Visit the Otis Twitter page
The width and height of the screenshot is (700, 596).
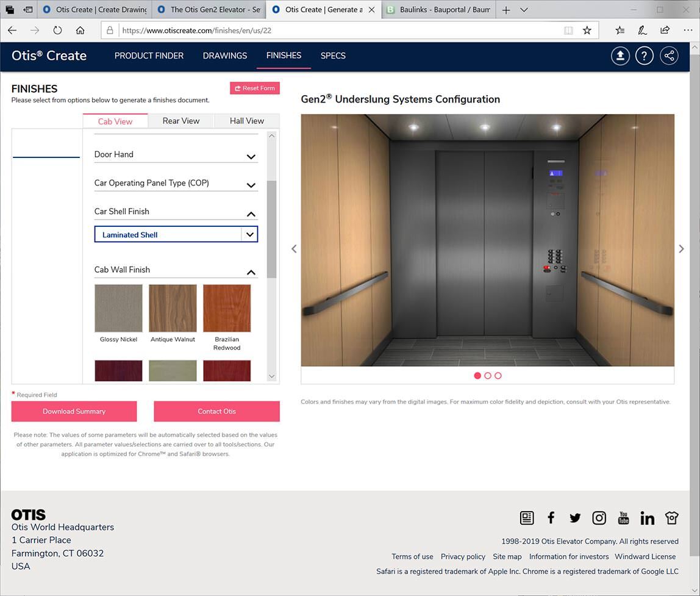point(575,518)
